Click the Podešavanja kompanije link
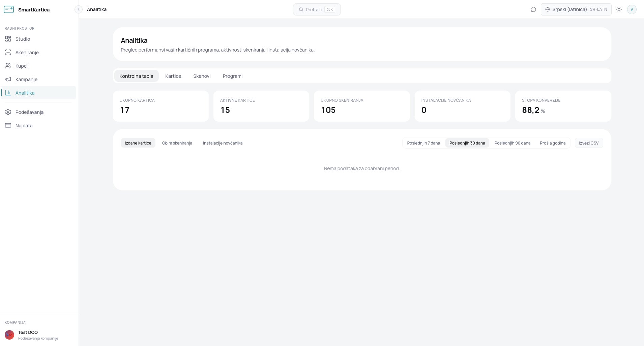 tap(38, 338)
